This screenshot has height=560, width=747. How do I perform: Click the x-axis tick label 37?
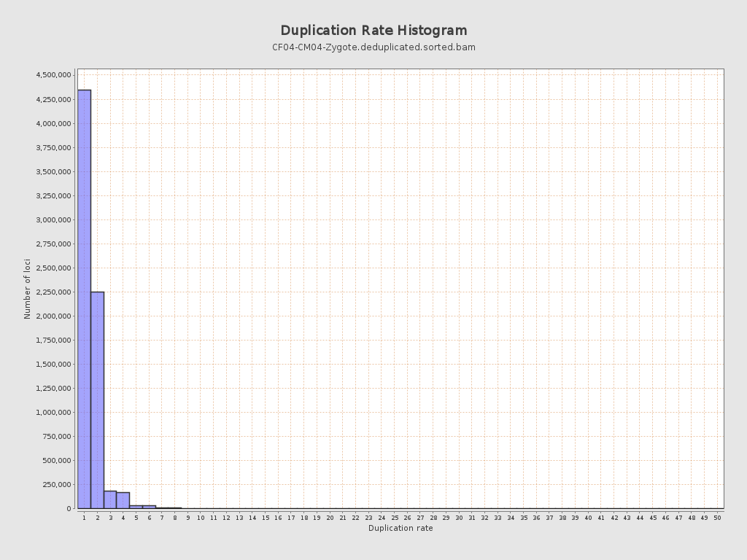tap(549, 518)
